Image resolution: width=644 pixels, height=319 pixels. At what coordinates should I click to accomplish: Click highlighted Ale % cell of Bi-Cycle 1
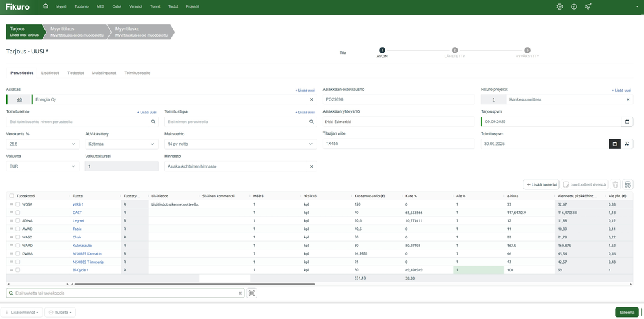point(478,270)
